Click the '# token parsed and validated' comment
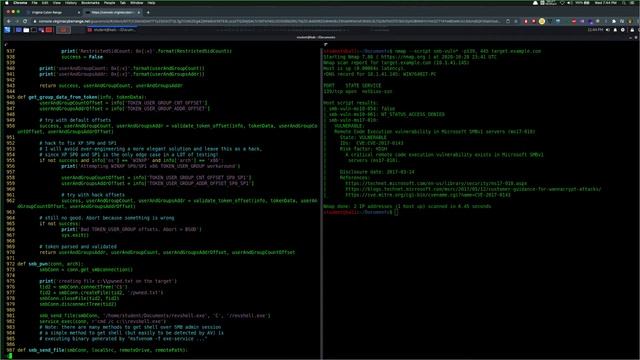Viewport: 640px width, 360px height. pyautogui.click(x=78, y=247)
